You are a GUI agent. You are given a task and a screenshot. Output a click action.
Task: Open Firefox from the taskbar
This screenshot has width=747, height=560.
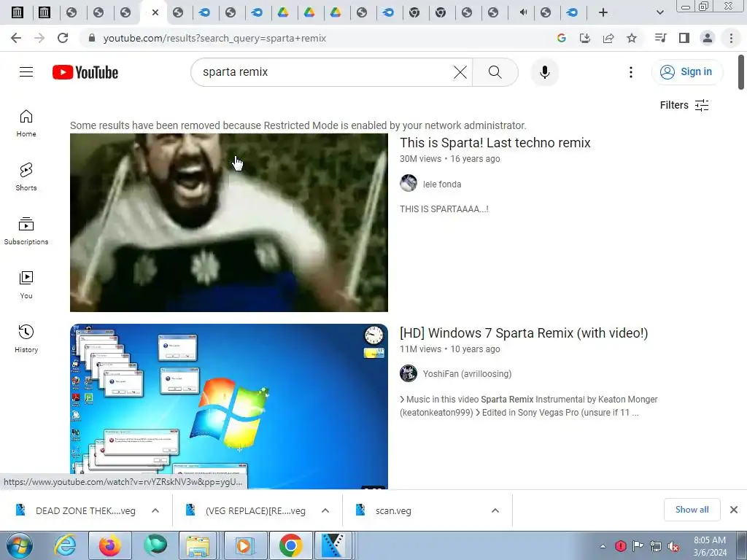point(109,545)
